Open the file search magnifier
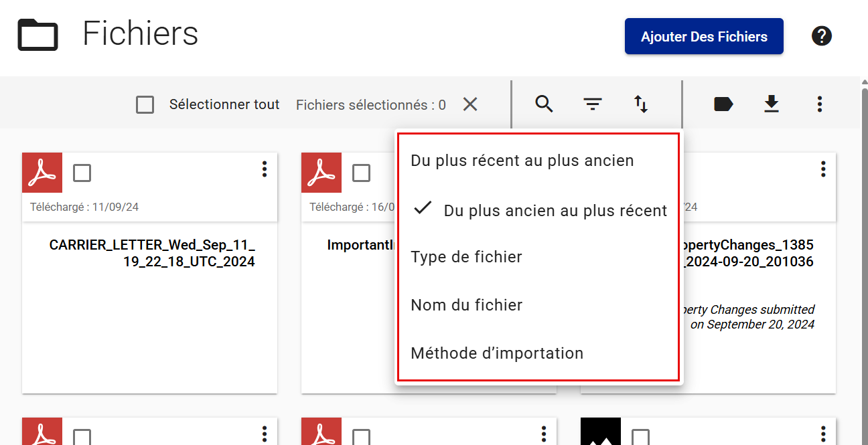Viewport: 868px width, 445px height. 544,104
